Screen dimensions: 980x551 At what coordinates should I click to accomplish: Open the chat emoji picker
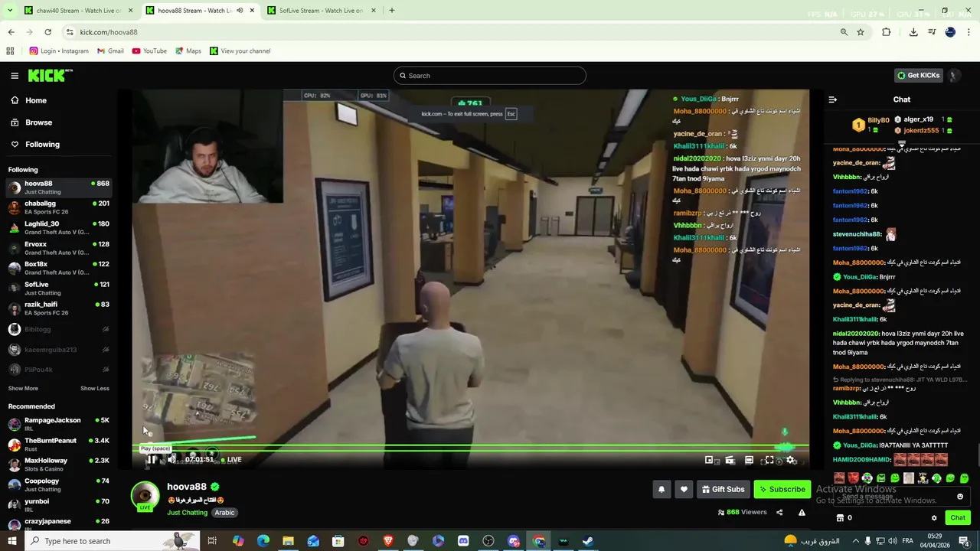[960, 497]
